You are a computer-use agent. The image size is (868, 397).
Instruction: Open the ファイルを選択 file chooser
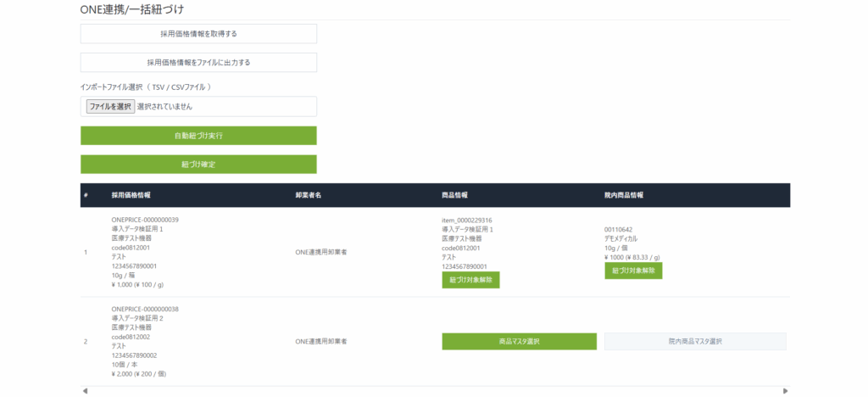[x=110, y=106]
